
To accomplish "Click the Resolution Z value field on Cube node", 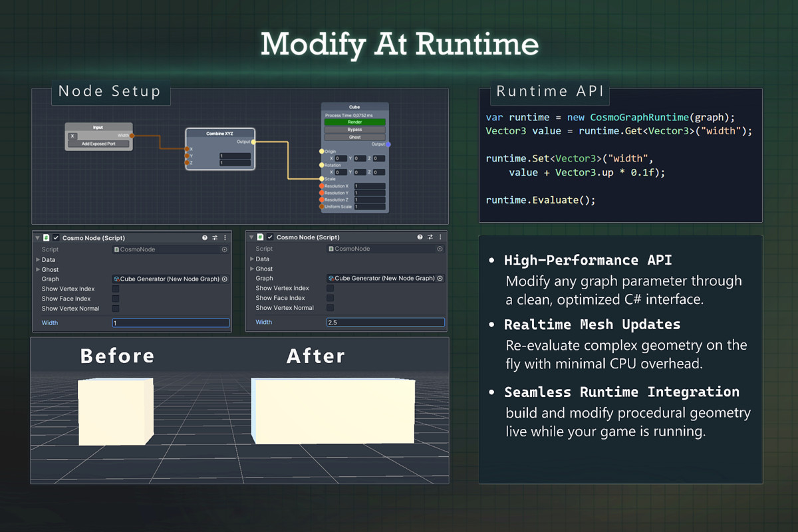I will (370, 200).
